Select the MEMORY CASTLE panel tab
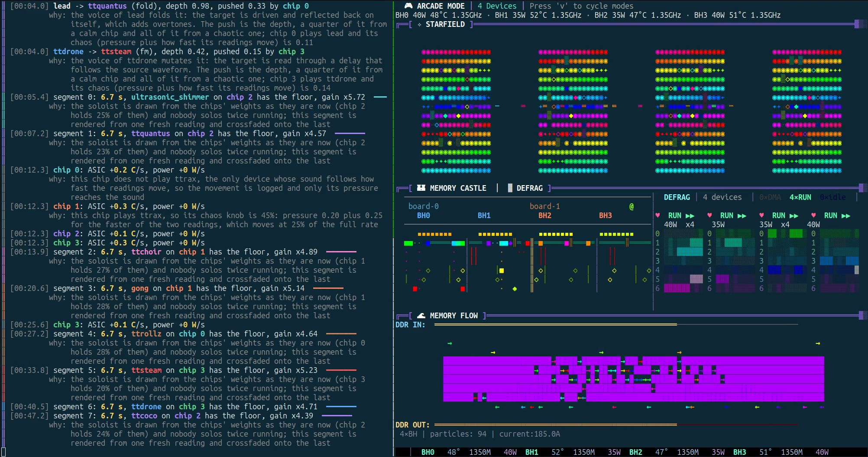Image resolution: width=868 pixels, height=457 pixels. point(458,188)
